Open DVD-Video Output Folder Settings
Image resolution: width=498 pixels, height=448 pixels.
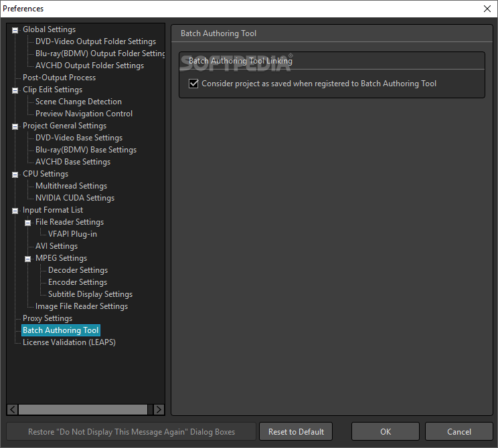[96, 41]
